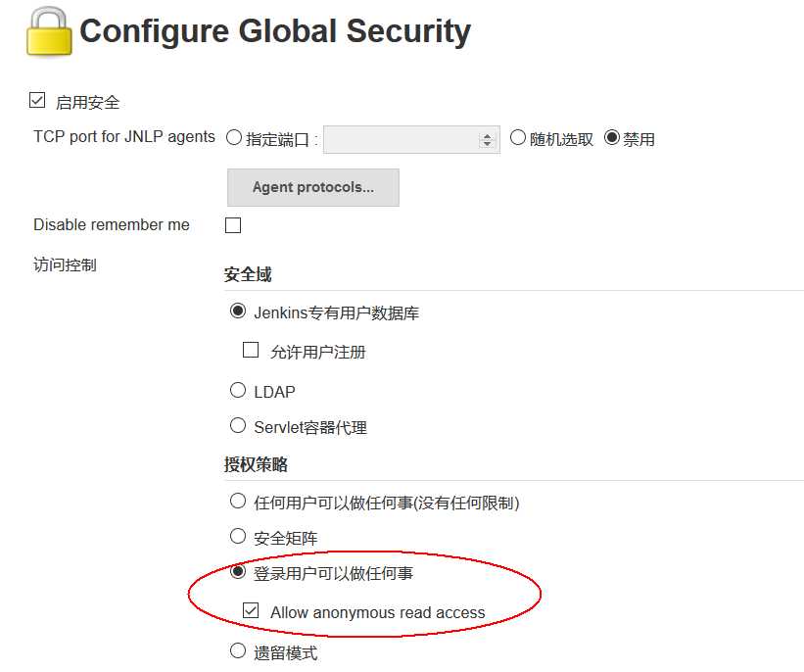Select the 指定端口 radio option

tap(234, 138)
